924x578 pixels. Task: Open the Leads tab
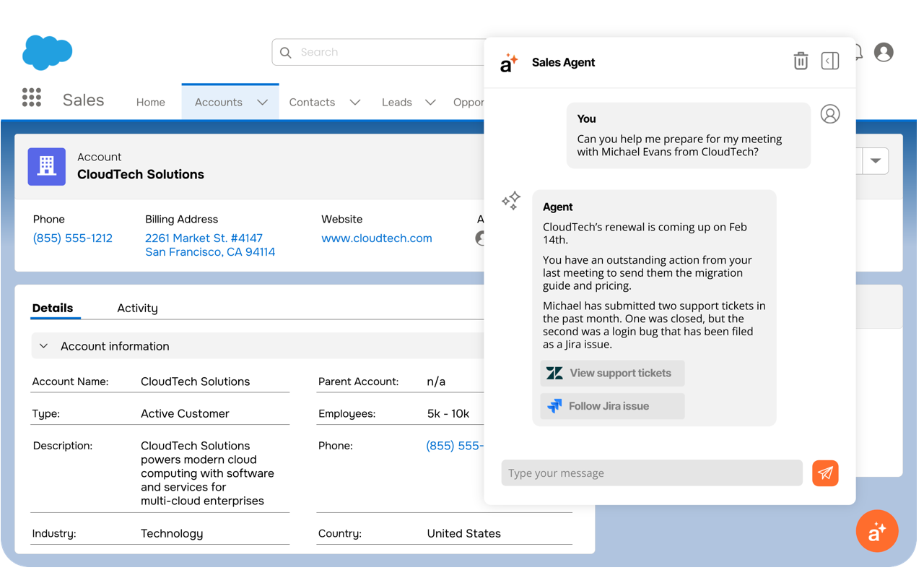(x=397, y=103)
